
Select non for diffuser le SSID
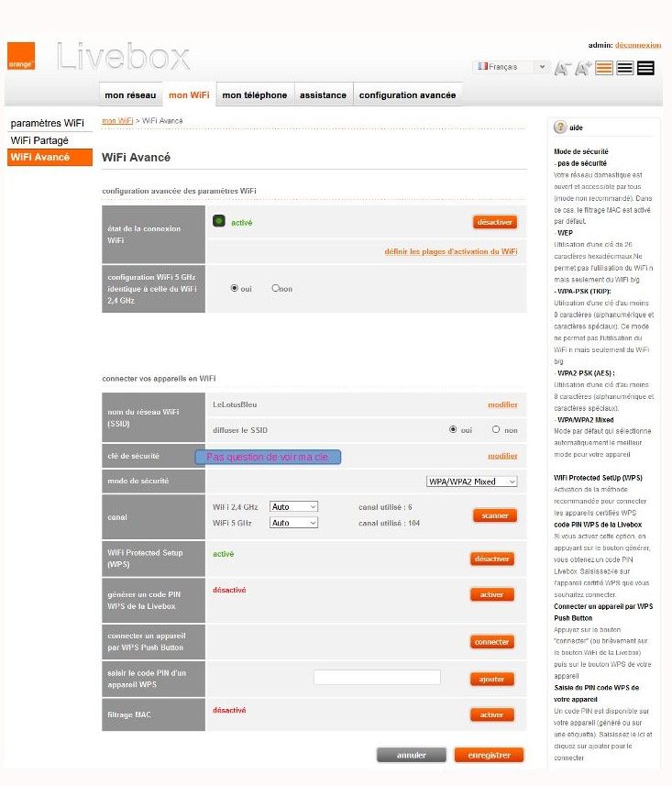coord(496,429)
